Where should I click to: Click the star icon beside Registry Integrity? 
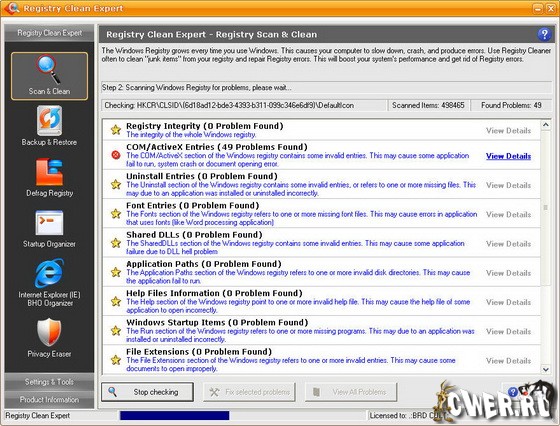[116, 129]
